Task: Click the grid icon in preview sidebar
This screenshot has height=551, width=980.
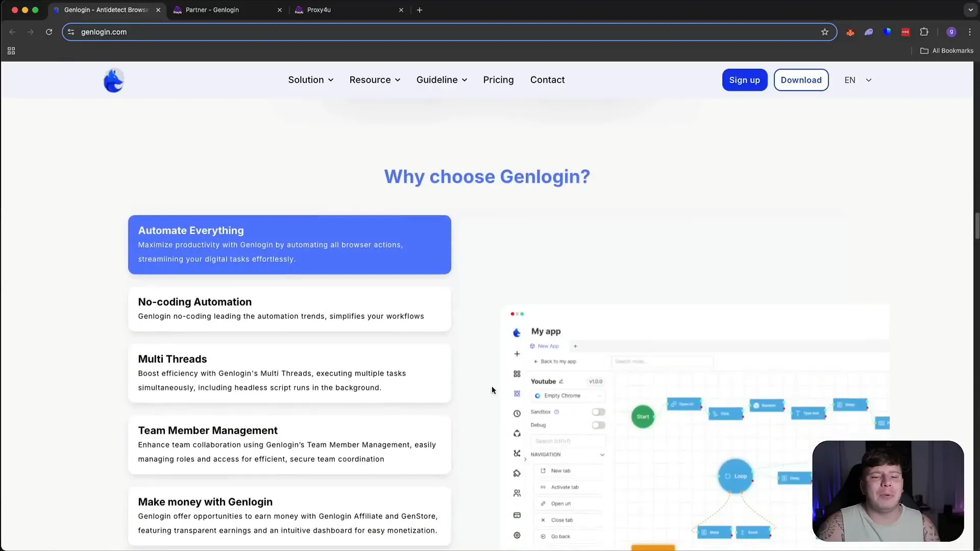Action: (x=517, y=374)
